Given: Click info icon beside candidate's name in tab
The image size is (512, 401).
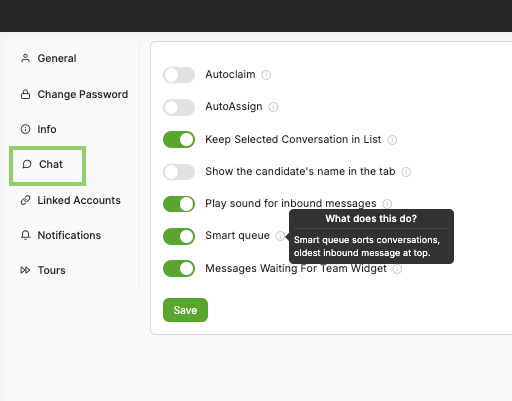Looking at the screenshot, I should click(406, 172).
